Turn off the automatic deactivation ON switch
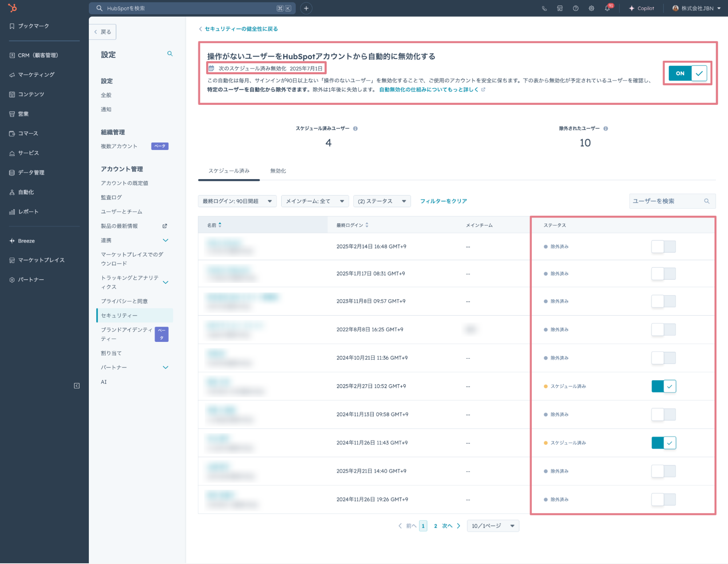The width and height of the screenshot is (728, 564). (688, 73)
